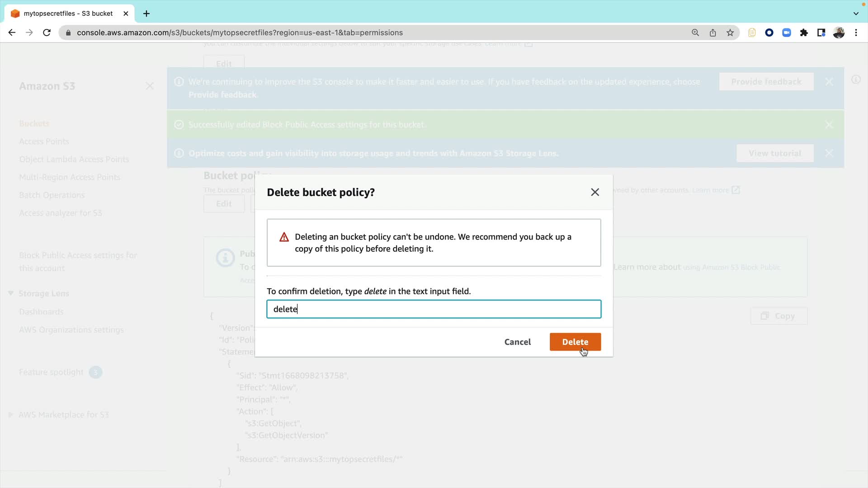Click the Zoom extension icon
This screenshot has height=488, width=868.
[787, 33]
